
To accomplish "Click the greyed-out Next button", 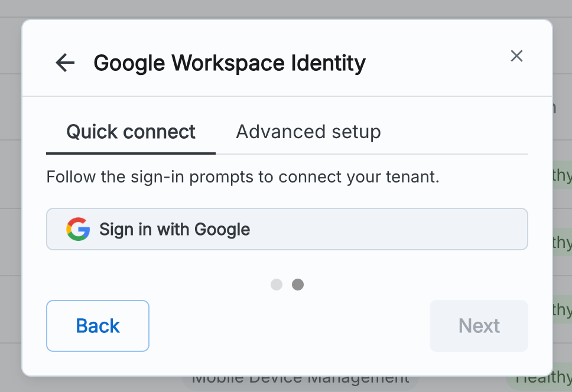I will point(479,326).
